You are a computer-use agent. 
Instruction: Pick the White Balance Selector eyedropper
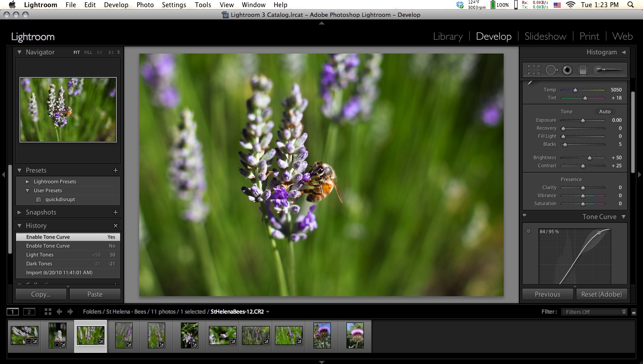click(x=530, y=83)
